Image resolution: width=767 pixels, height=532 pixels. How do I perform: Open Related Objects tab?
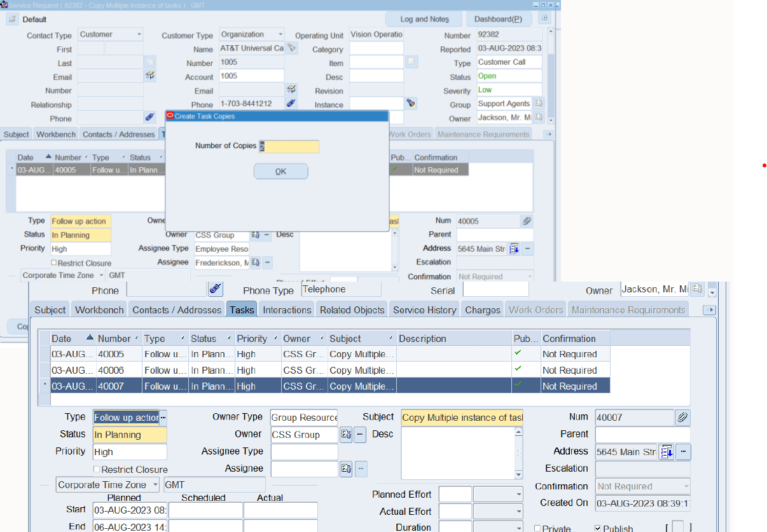click(352, 310)
